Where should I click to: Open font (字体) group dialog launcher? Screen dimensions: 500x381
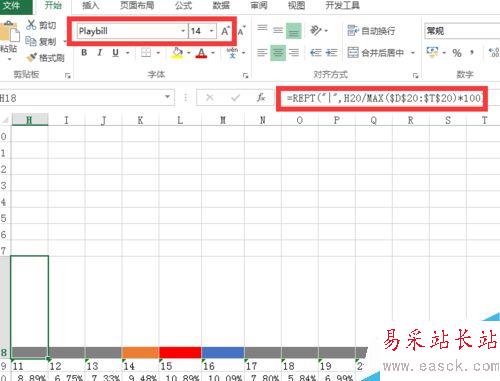click(246, 76)
